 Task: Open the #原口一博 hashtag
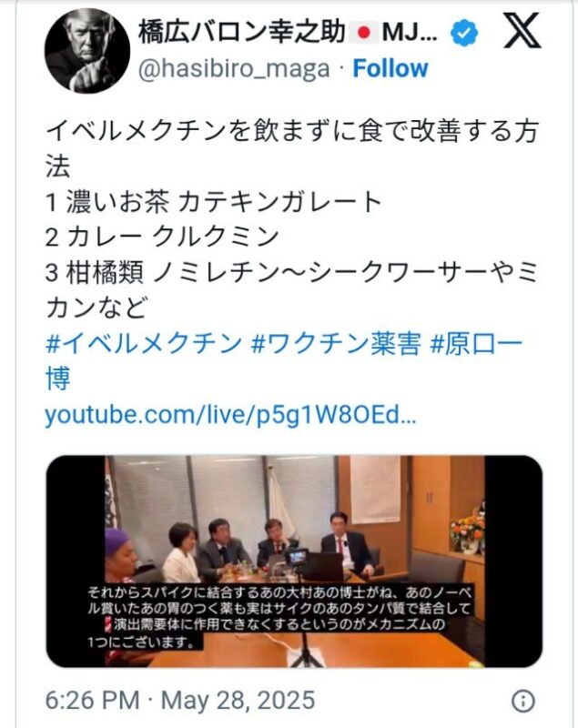pos(284,360)
